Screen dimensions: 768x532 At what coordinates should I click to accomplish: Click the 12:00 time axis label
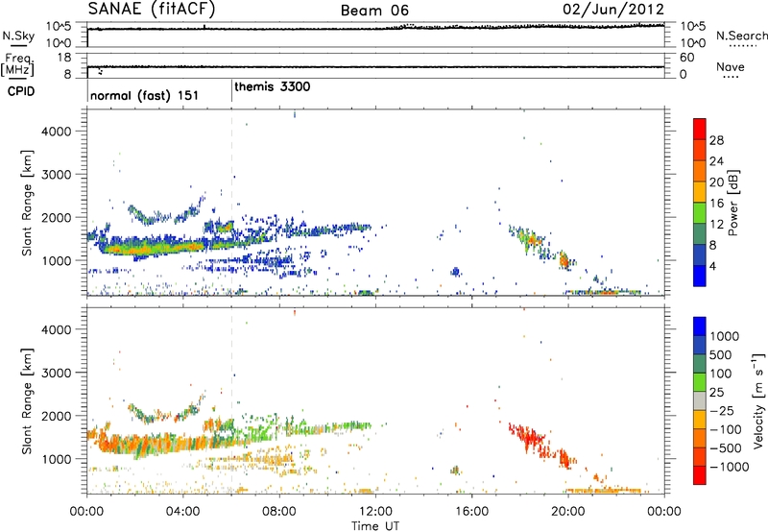[x=375, y=512]
